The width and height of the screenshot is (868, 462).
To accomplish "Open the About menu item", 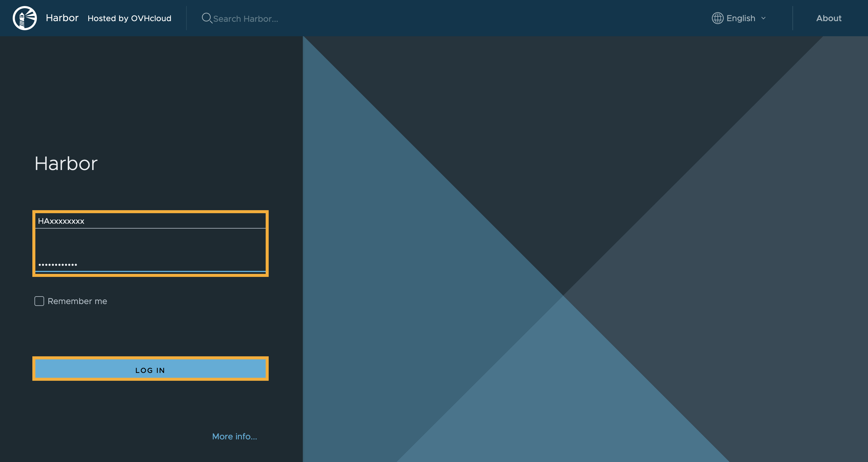I will [x=829, y=18].
